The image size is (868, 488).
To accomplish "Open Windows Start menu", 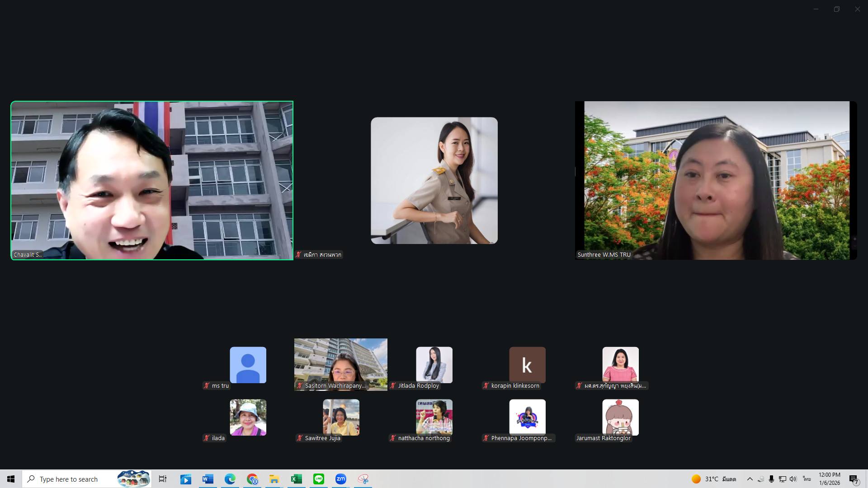I will [x=11, y=479].
